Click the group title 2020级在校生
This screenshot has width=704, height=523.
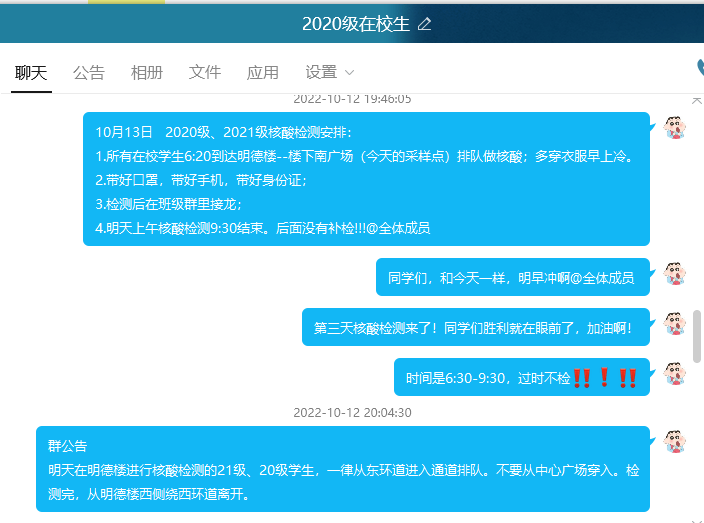pos(356,24)
